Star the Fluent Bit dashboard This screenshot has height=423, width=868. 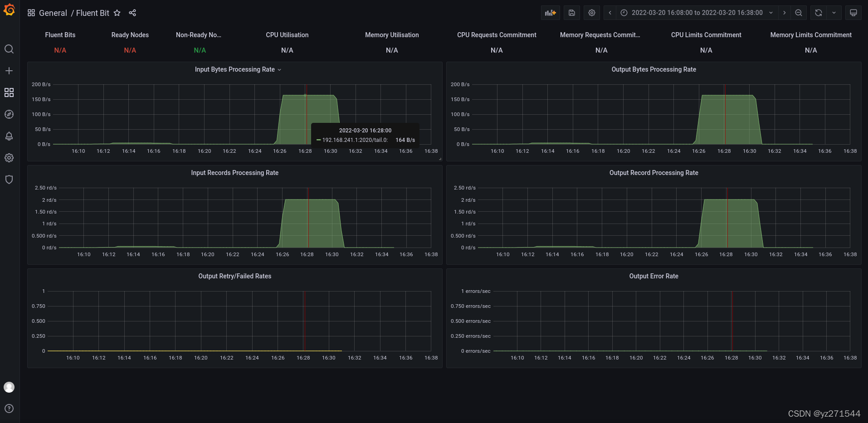click(x=117, y=13)
